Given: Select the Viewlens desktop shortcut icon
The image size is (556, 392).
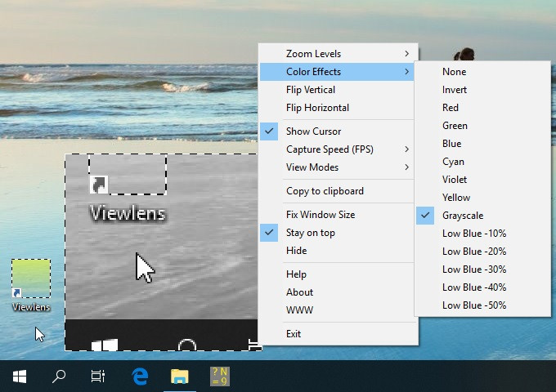Looking at the screenshot, I should tap(31, 285).
